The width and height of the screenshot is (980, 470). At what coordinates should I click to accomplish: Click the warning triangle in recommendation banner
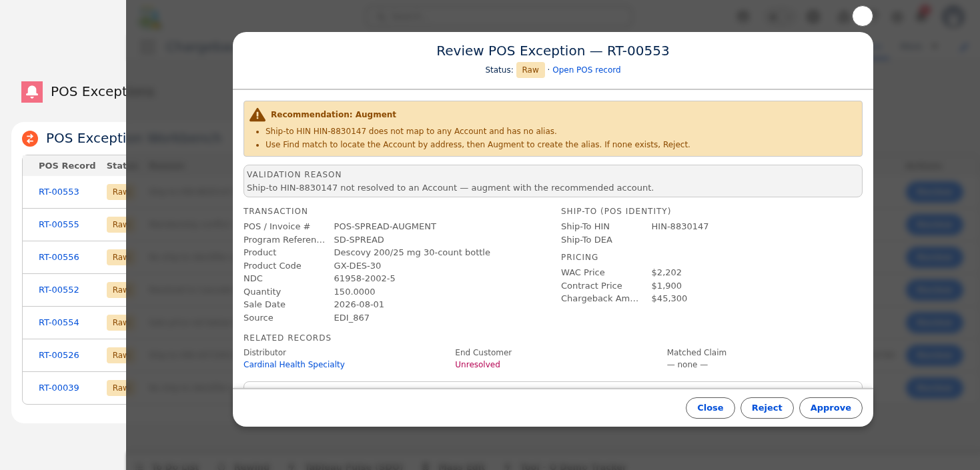[x=258, y=115]
